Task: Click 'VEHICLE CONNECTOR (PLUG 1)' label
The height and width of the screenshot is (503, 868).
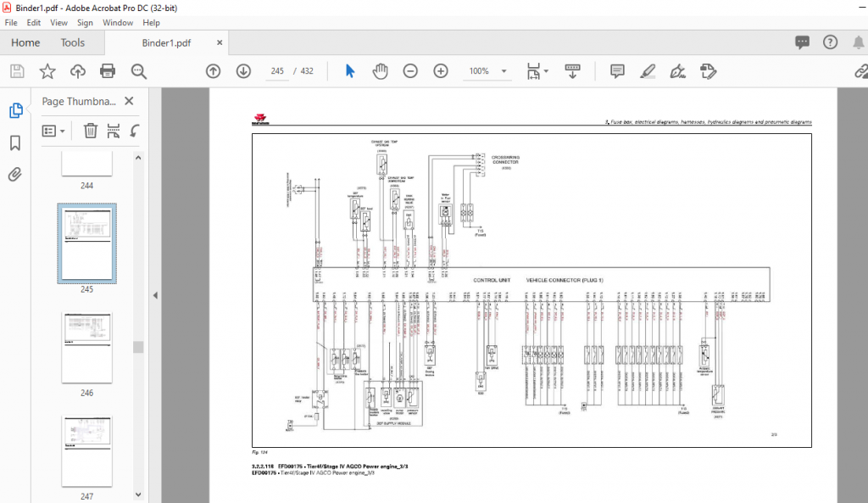Action: 564,280
